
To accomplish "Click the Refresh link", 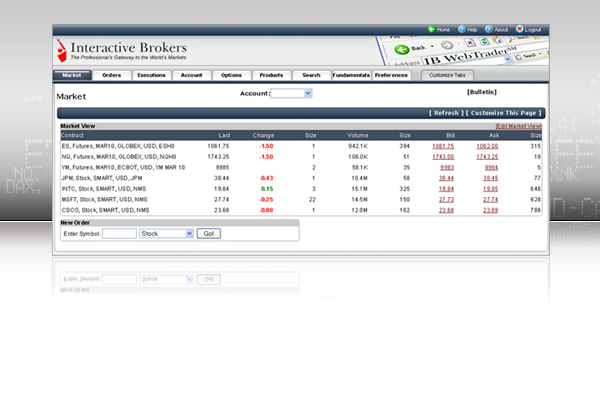I will tap(446, 113).
